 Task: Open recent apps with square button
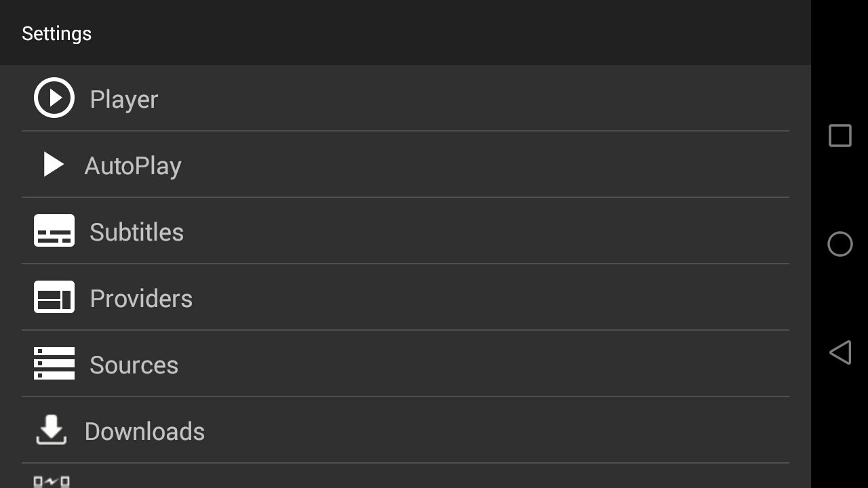[x=840, y=136]
